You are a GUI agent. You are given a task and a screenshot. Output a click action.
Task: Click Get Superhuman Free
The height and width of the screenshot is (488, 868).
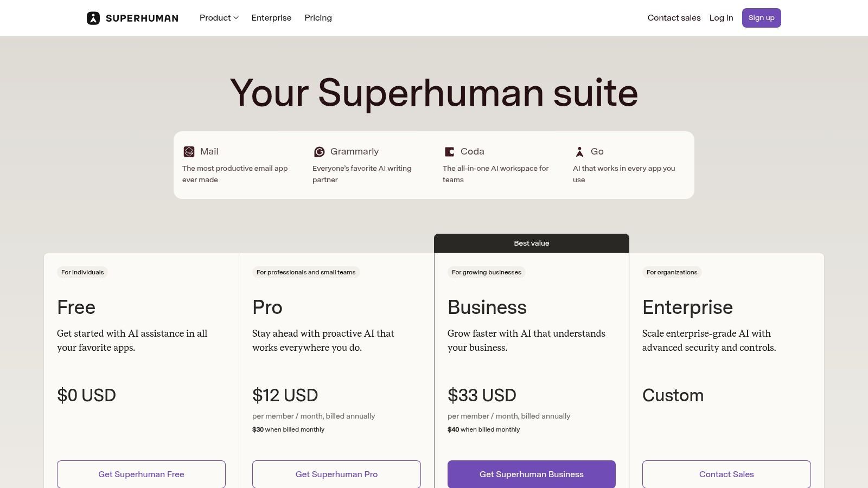[x=141, y=474]
